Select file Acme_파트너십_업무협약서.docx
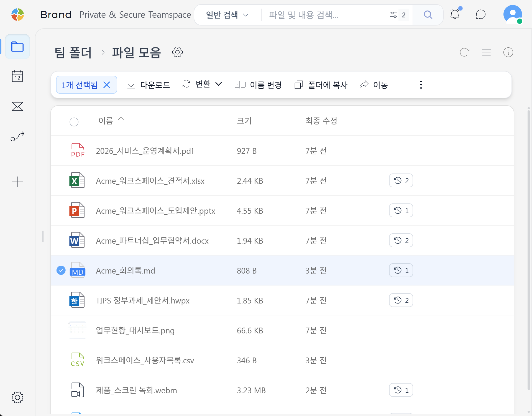This screenshot has height=416, width=532. (152, 241)
